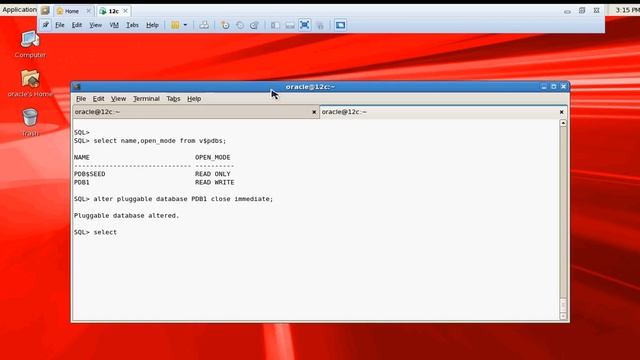This screenshot has width=640, height=360.
Task: Click the pin icon in VMware toolbar
Action: 45,25
